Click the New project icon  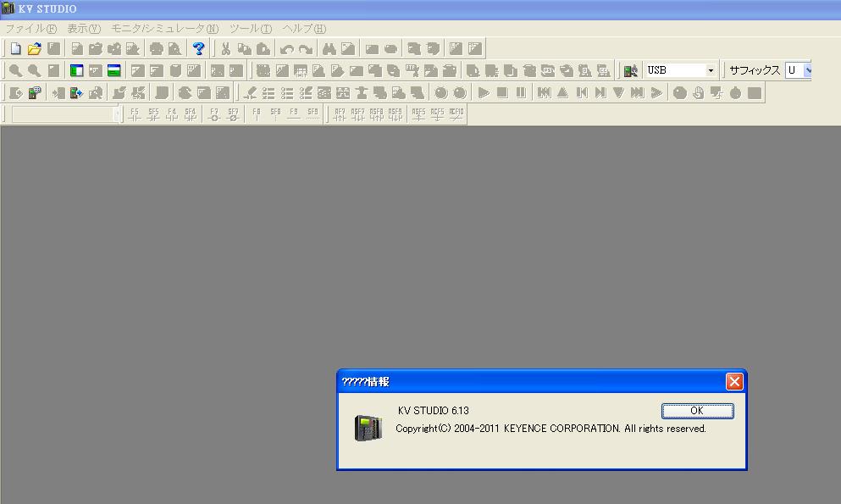15,49
